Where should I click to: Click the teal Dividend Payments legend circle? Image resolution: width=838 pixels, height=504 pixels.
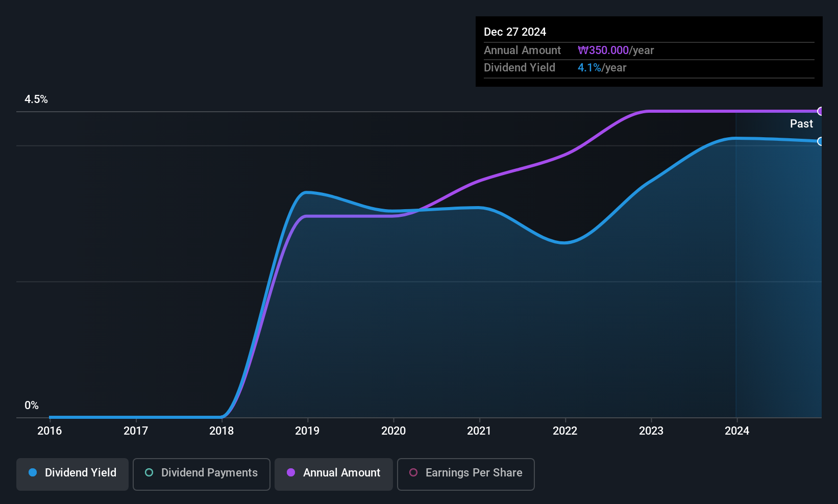tap(149, 472)
